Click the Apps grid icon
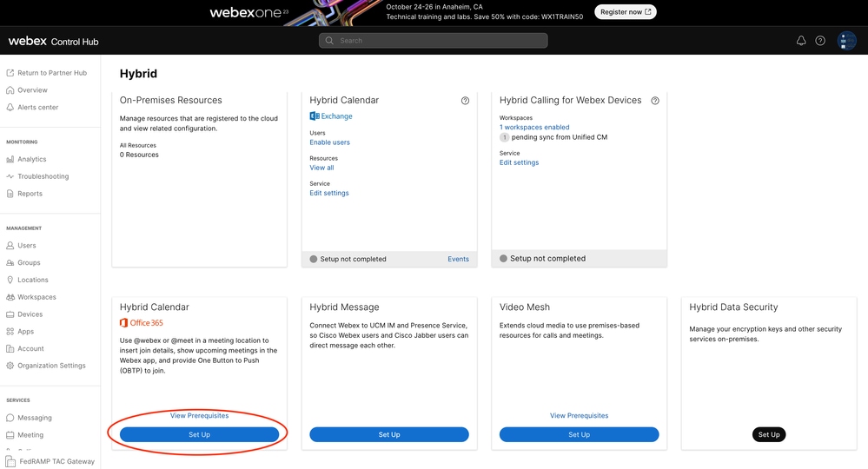Viewport: 868px width, 469px height. (x=10, y=331)
